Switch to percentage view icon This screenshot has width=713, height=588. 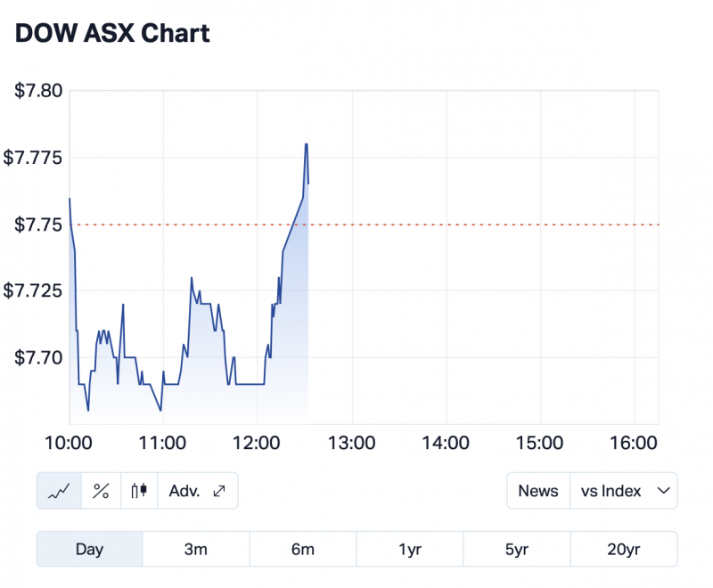[x=101, y=491]
